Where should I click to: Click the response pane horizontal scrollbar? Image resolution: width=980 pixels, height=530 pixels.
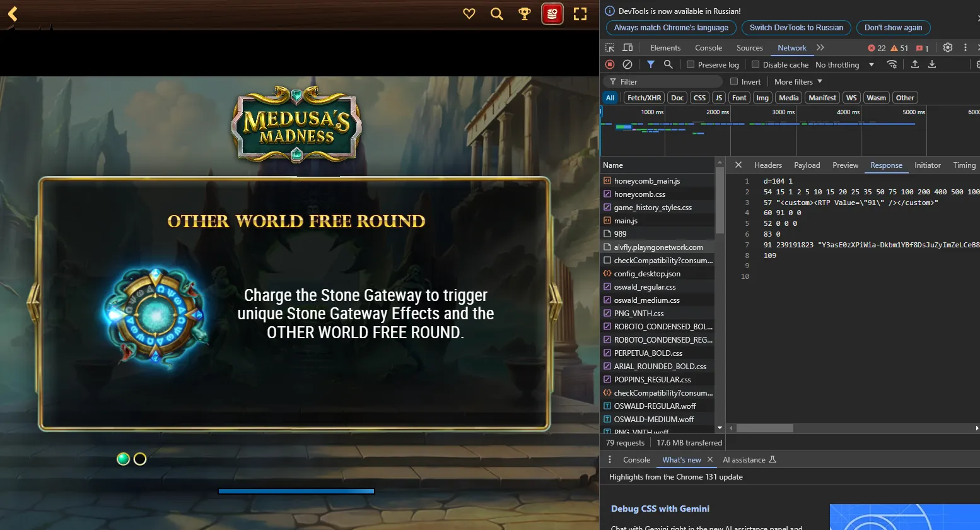pos(764,428)
